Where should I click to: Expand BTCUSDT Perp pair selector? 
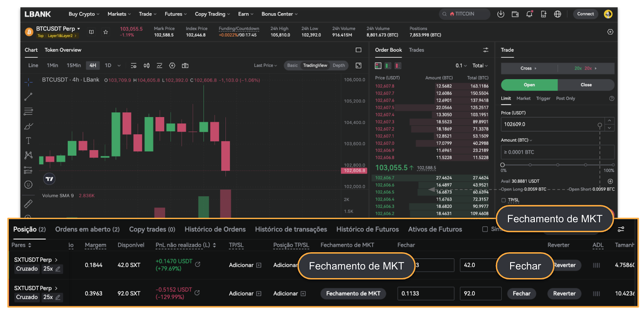coord(58,29)
